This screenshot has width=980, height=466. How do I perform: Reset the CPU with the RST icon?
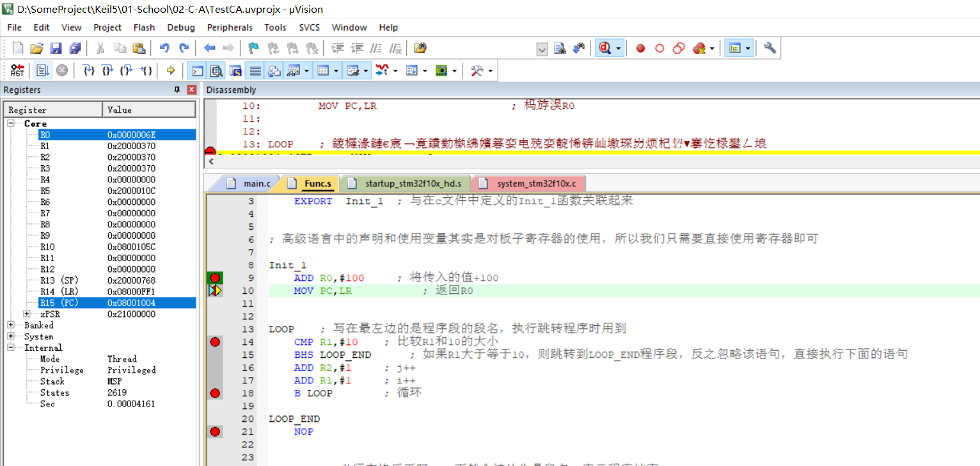click(17, 70)
